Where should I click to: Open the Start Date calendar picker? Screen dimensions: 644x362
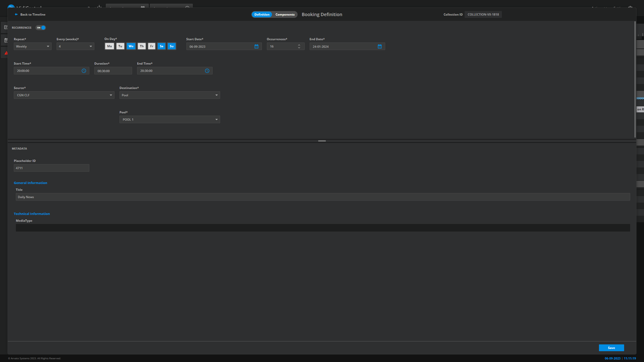click(x=256, y=47)
